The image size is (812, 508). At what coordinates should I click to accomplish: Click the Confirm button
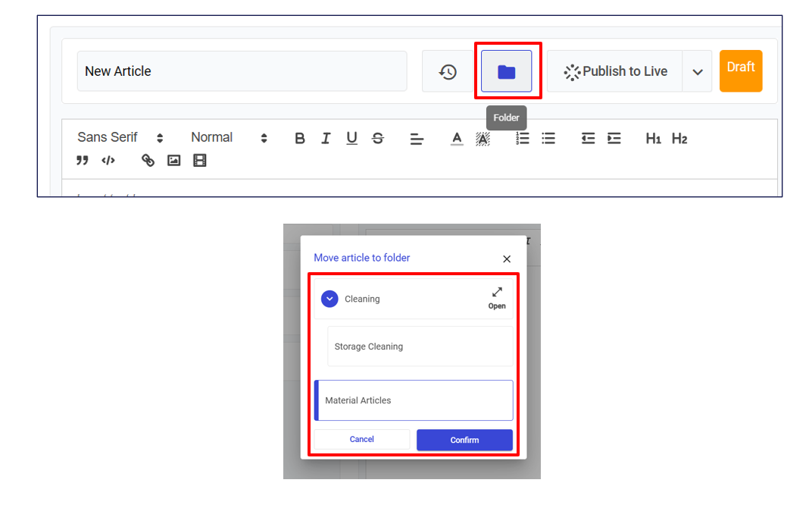(x=464, y=440)
